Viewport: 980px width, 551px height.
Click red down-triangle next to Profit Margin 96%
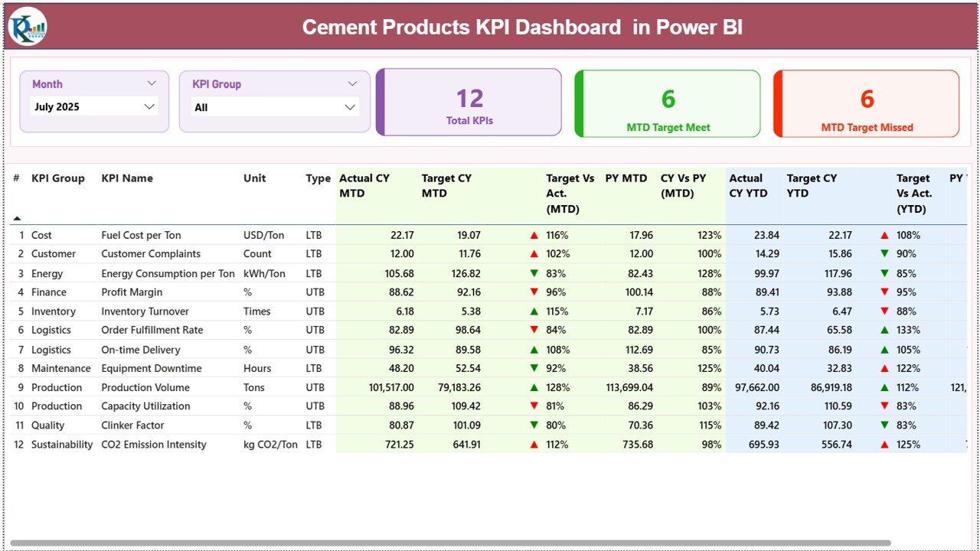click(534, 292)
